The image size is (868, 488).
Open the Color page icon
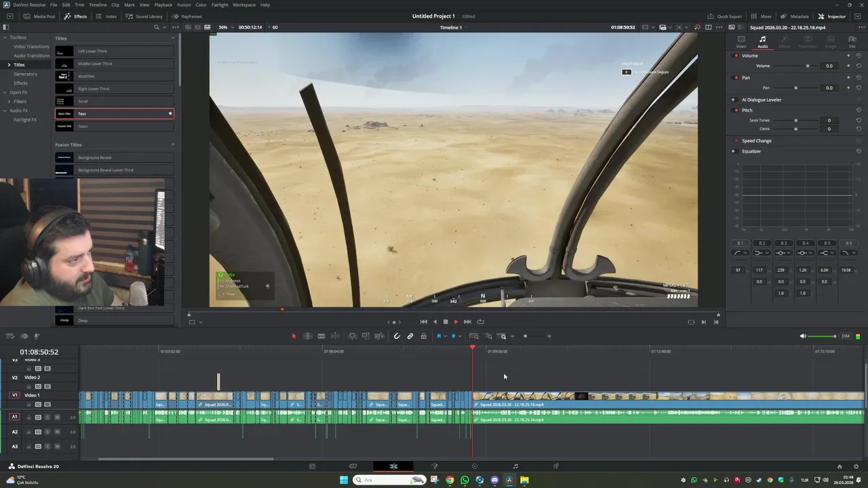click(x=475, y=466)
